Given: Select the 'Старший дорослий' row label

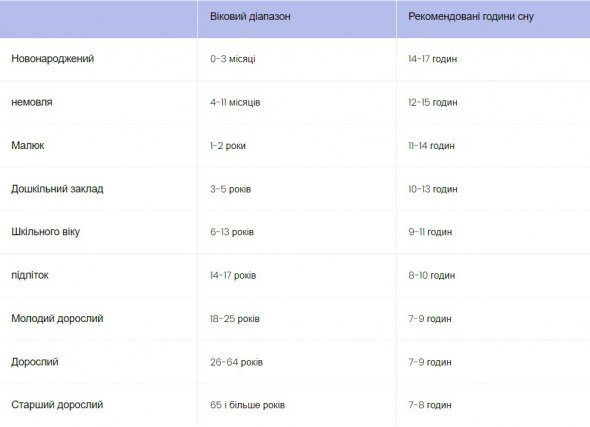Looking at the screenshot, I should tap(57, 405).
